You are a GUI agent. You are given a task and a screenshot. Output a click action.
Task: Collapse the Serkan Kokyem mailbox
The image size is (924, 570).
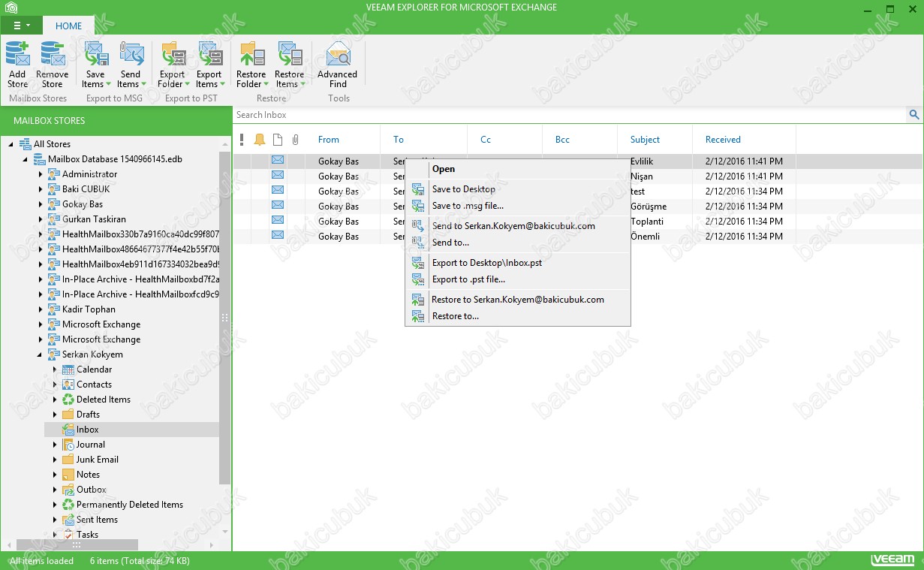pyautogui.click(x=41, y=354)
